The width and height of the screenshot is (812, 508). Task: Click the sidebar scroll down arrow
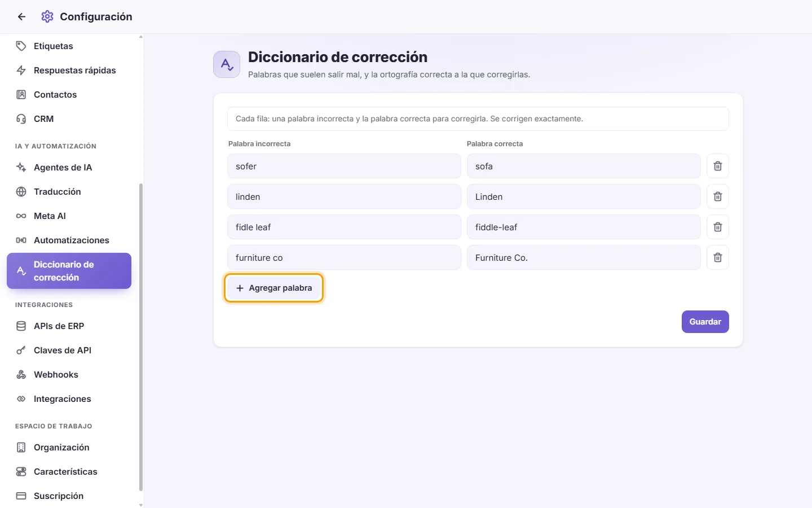(141, 505)
